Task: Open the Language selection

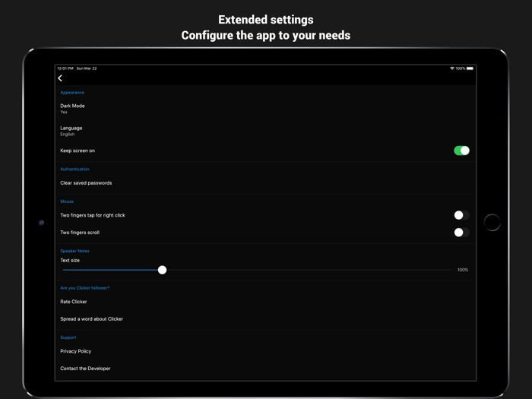Action: pos(71,131)
